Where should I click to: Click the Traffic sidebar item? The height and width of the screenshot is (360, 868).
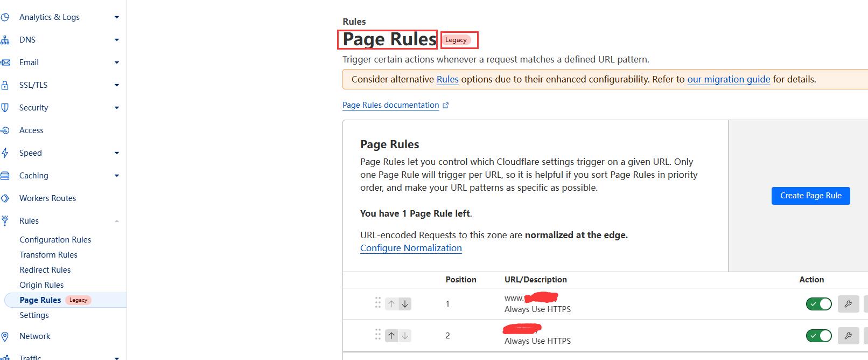coord(30,357)
